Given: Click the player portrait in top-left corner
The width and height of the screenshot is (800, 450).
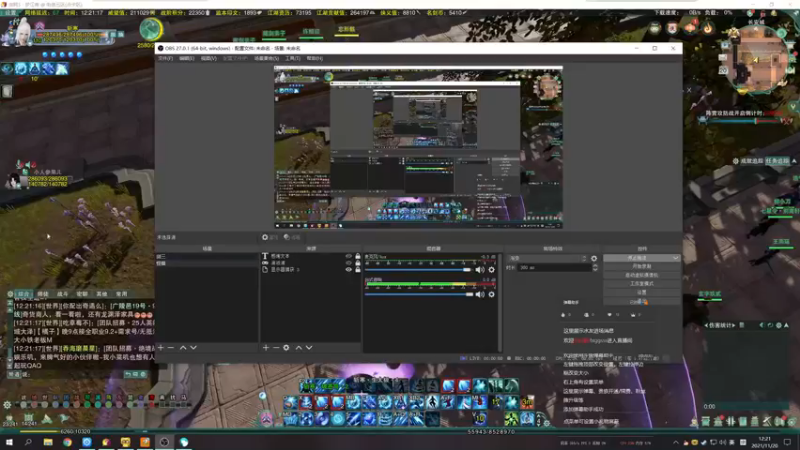Looking at the screenshot, I should 21,32.
